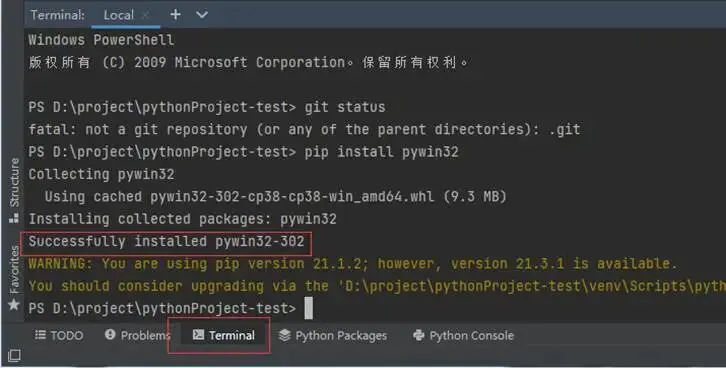Click the TODO list icon

[x=40, y=335]
